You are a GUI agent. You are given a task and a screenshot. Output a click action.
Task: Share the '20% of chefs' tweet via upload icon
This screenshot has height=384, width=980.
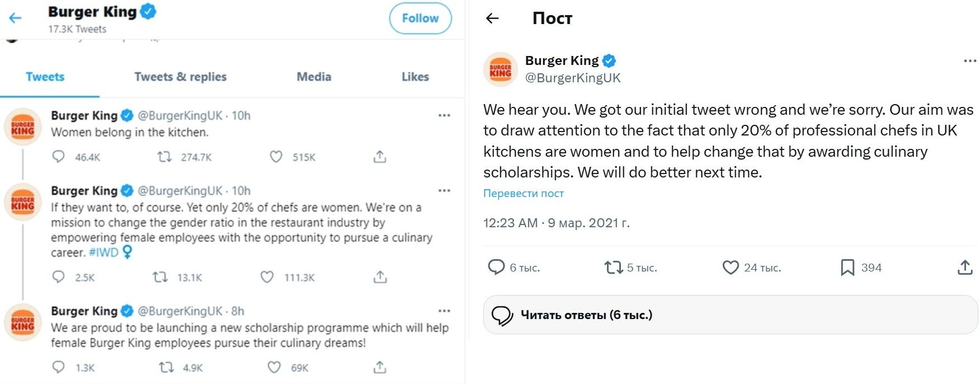point(381,277)
